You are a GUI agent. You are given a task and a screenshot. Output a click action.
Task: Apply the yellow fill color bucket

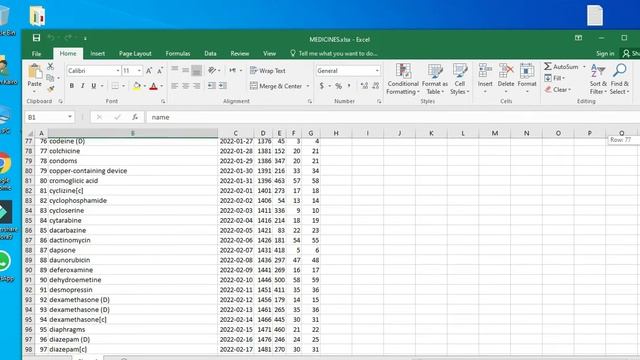pos(137,86)
